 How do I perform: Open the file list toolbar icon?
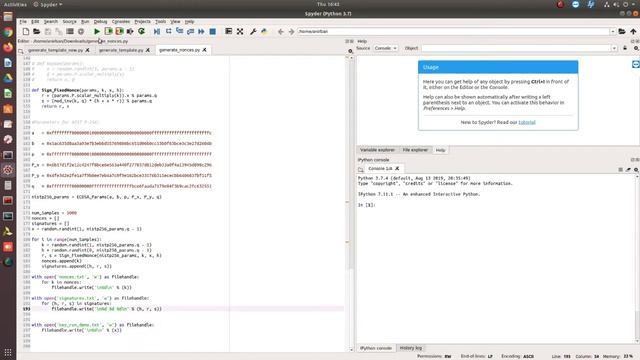point(70,31)
